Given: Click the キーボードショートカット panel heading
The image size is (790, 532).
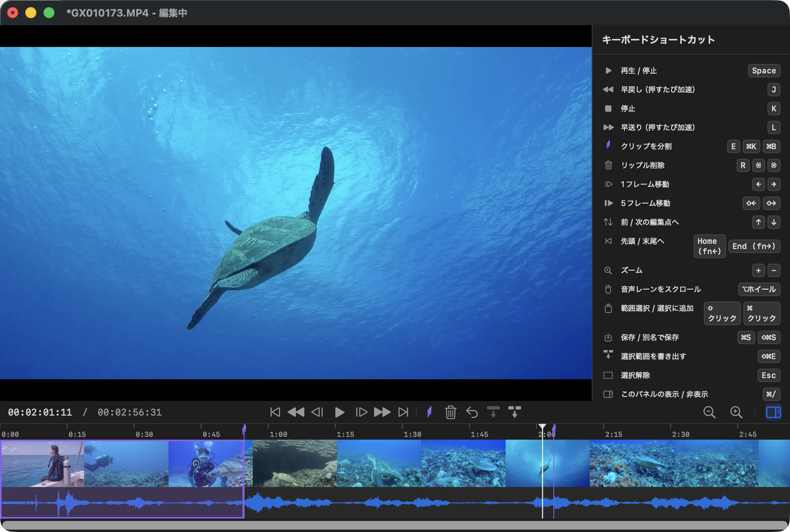Looking at the screenshot, I should point(658,40).
